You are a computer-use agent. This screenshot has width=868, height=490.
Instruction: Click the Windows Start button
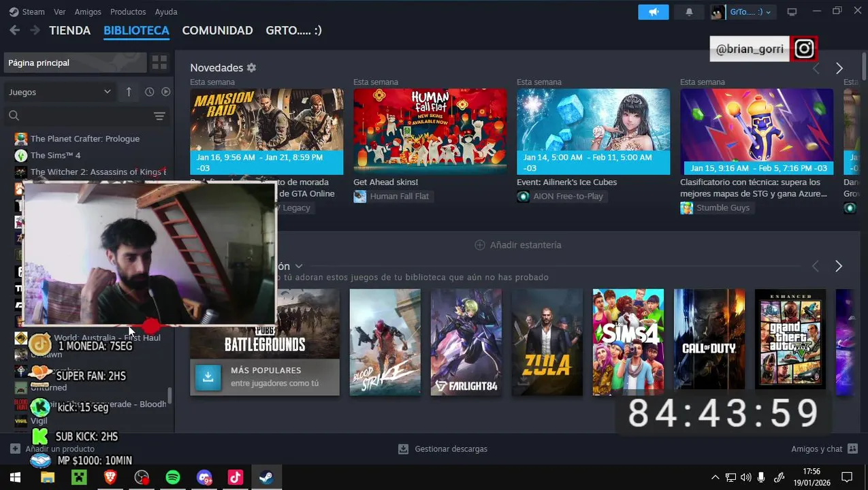15,478
